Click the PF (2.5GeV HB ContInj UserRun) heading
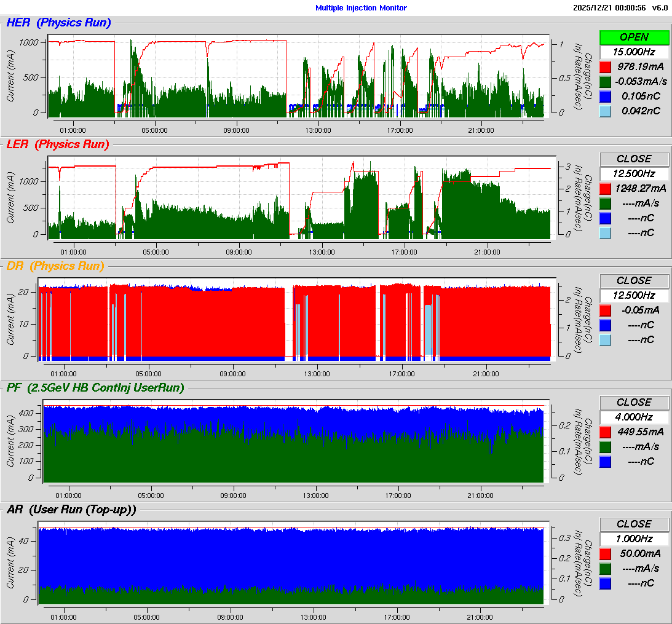This screenshot has width=672, height=624. coord(95,388)
